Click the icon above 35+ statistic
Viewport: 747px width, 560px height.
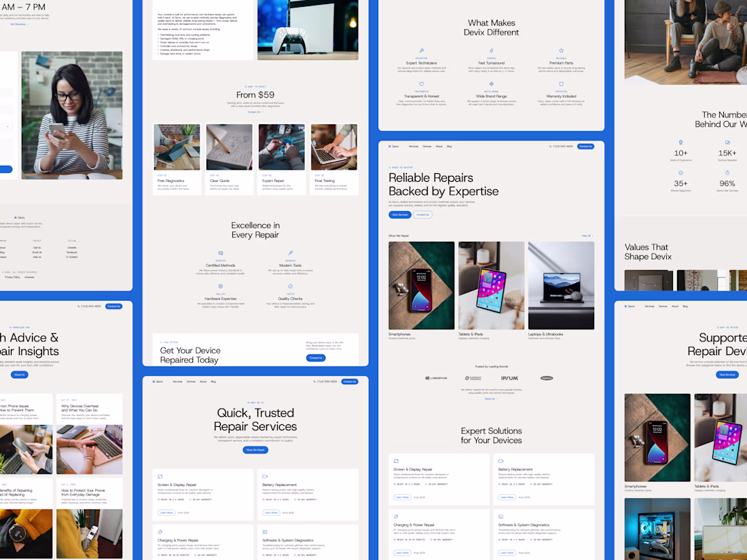680,173
